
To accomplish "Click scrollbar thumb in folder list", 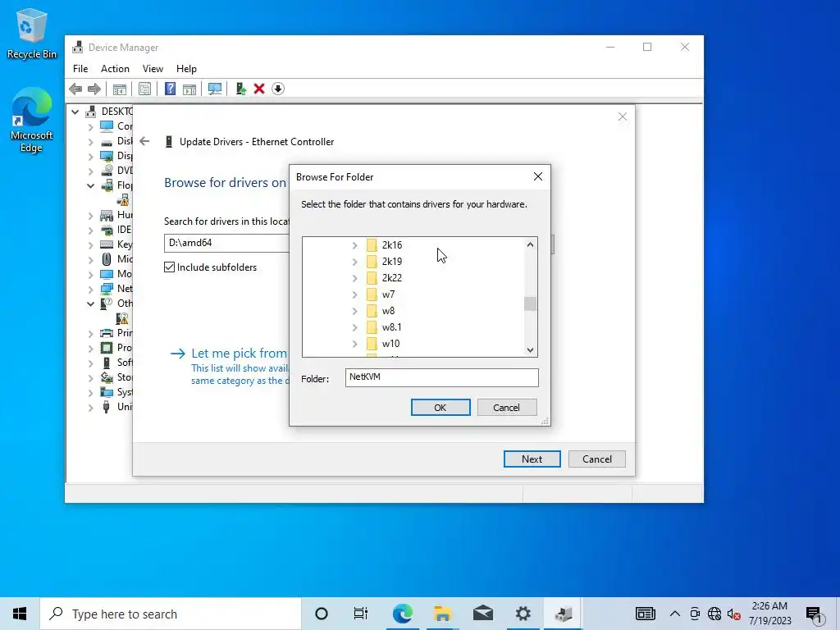I will point(530,304).
